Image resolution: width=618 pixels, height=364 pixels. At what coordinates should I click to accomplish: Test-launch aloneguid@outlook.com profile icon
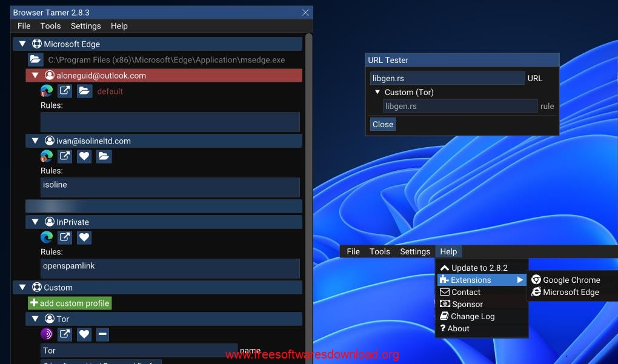click(65, 91)
